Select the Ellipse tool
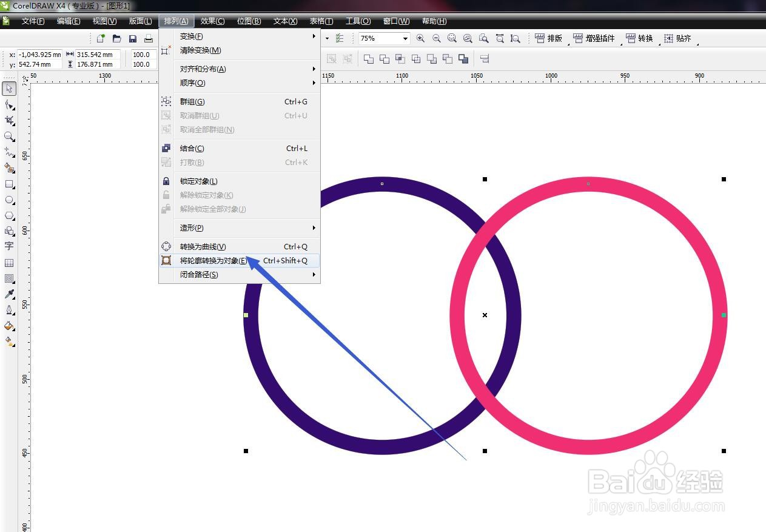The width and height of the screenshot is (766, 532). [9, 200]
